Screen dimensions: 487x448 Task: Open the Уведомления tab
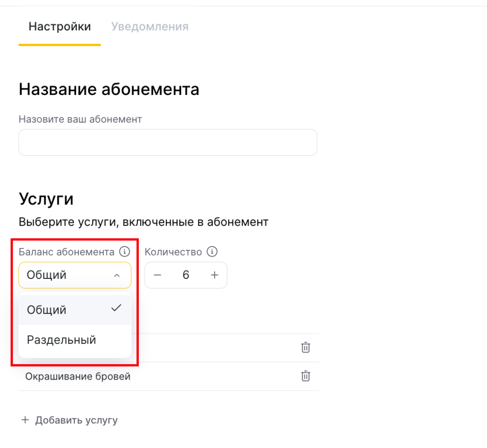[x=150, y=27]
